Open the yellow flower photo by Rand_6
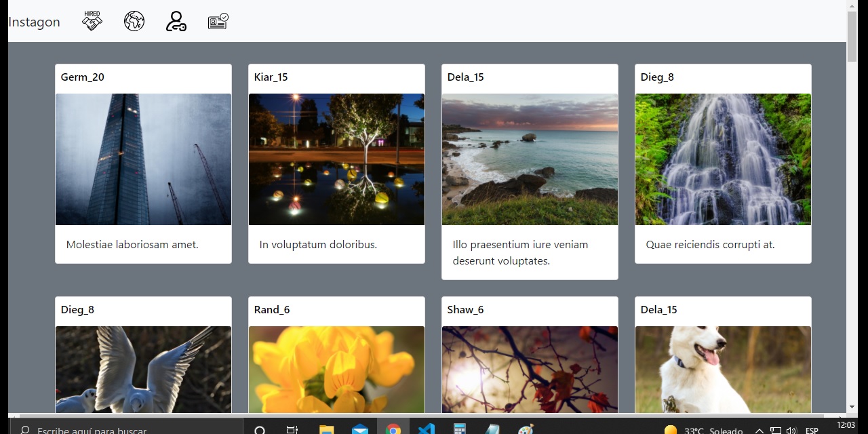The image size is (868, 434). (x=336, y=370)
